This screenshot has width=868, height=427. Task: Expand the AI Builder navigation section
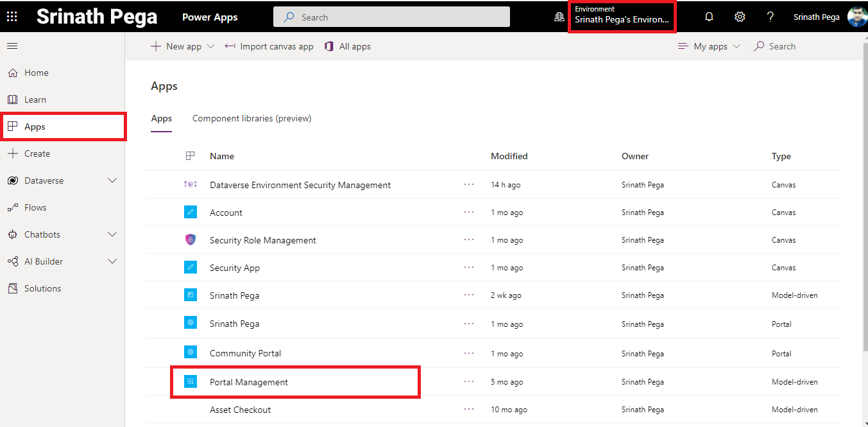(112, 261)
